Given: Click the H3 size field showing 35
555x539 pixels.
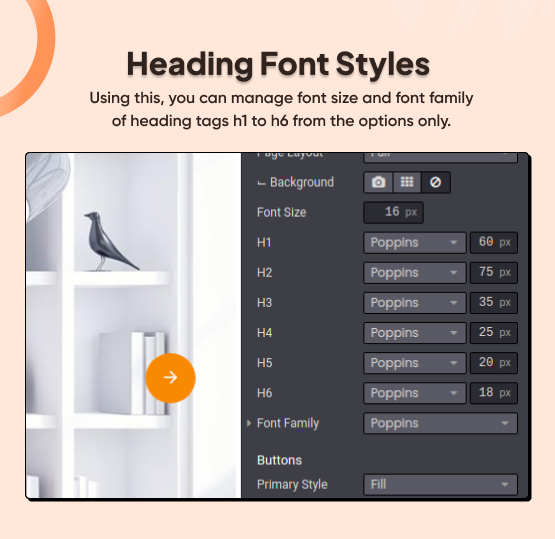Looking at the screenshot, I should tap(494, 303).
